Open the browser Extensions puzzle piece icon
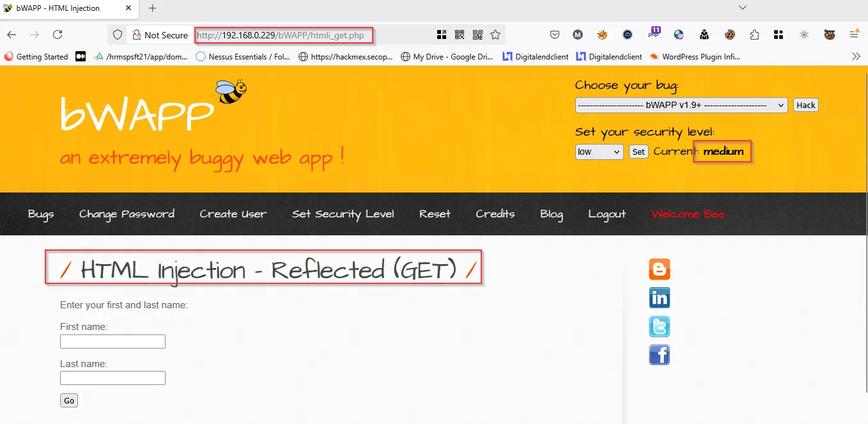This screenshot has height=424, width=868. click(x=754, y=35)
